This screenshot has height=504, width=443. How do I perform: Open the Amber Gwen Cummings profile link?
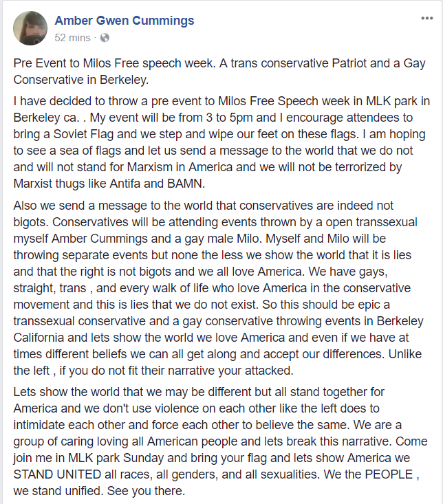pos(125,21)
